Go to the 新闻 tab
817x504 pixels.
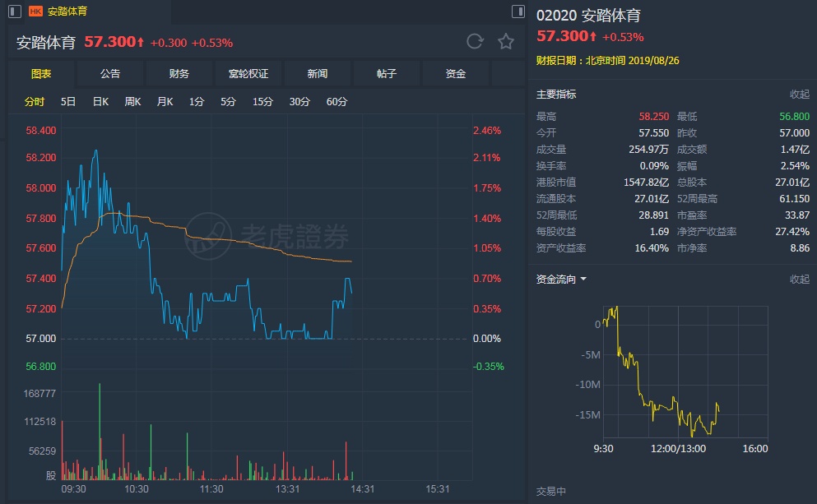click(318, 74)
